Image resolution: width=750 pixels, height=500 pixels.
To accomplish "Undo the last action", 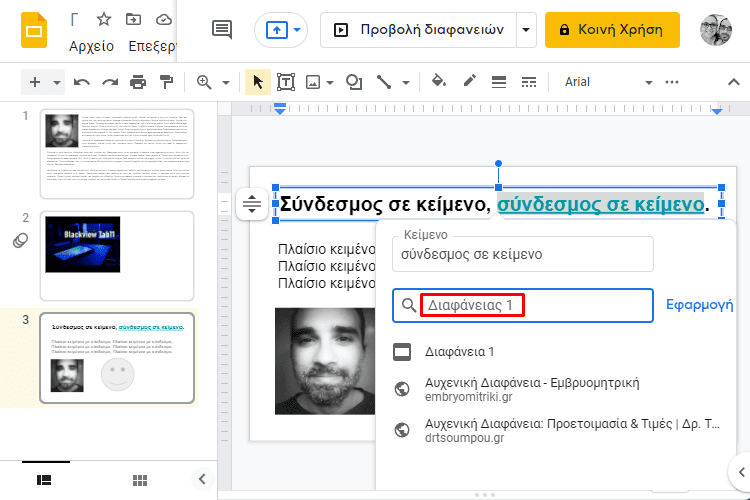I will (x=82, y=82).
